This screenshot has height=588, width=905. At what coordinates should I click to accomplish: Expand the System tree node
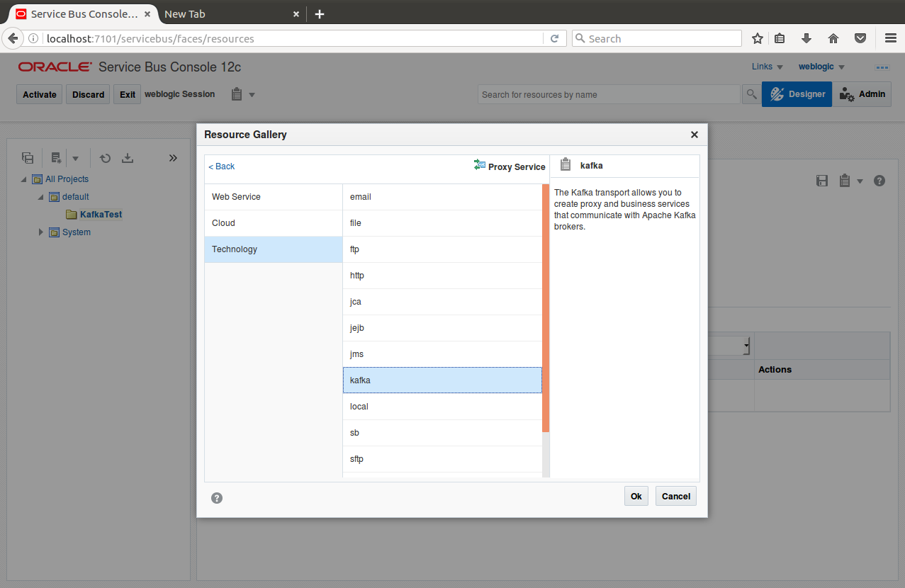(x=40, y=232)
